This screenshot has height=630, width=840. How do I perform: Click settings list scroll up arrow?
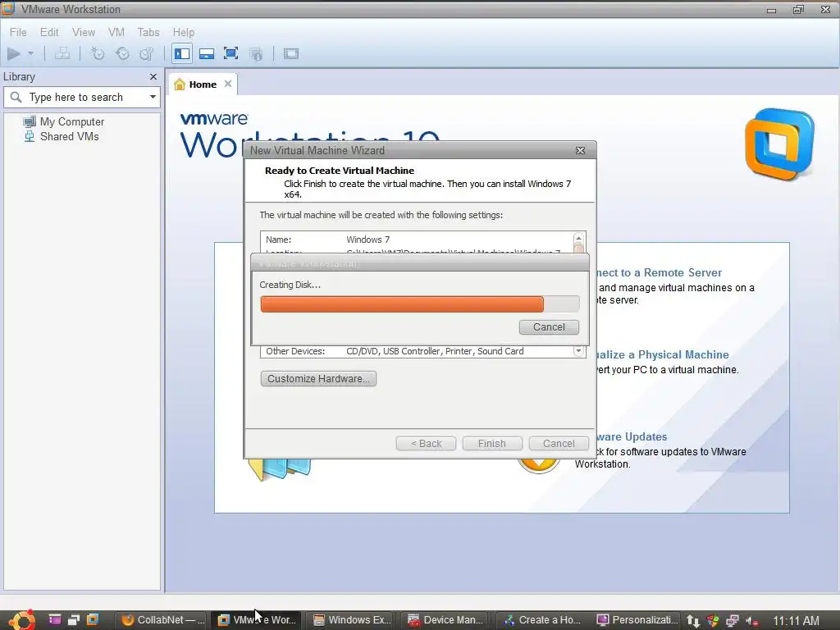tap(578, 239)
